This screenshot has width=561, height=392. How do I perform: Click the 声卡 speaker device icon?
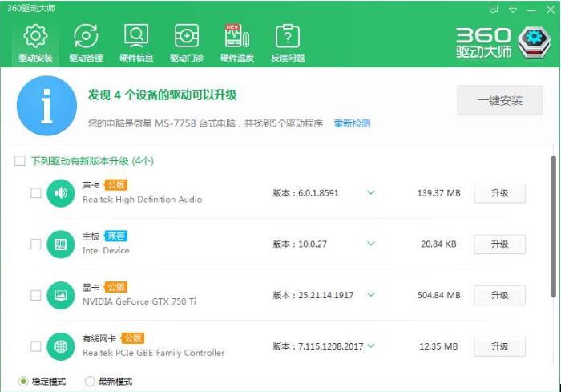click(61, 193)
